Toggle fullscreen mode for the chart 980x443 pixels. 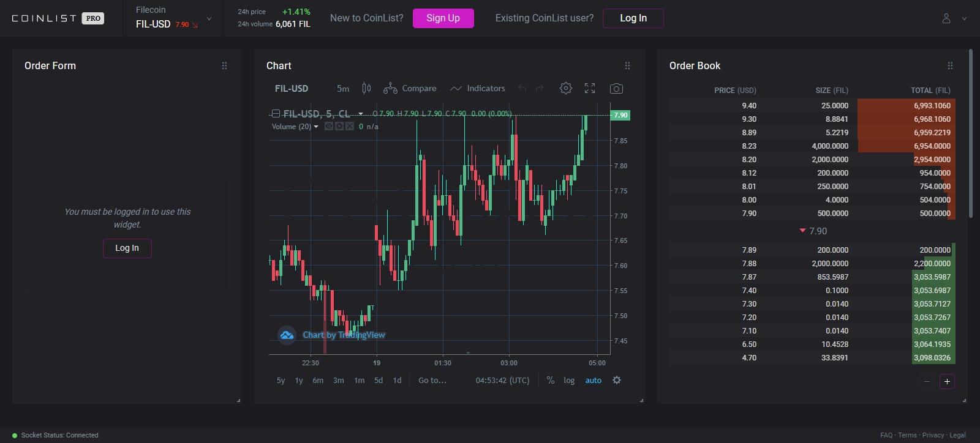590,89
